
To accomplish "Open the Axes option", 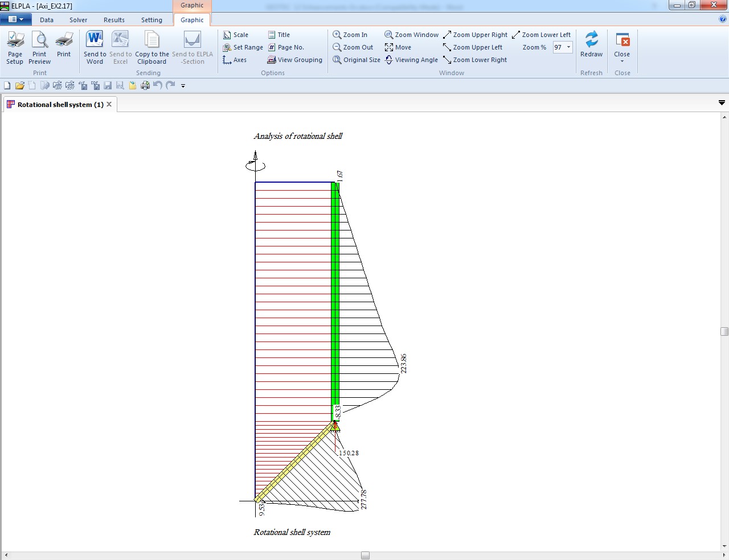I will tap(235, 60).
